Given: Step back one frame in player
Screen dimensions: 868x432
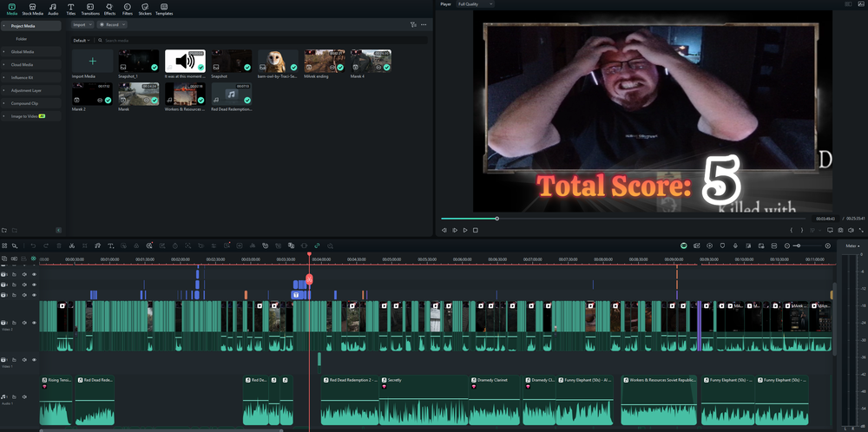Looking at the screenshot, I should click(x=444, y=230).
